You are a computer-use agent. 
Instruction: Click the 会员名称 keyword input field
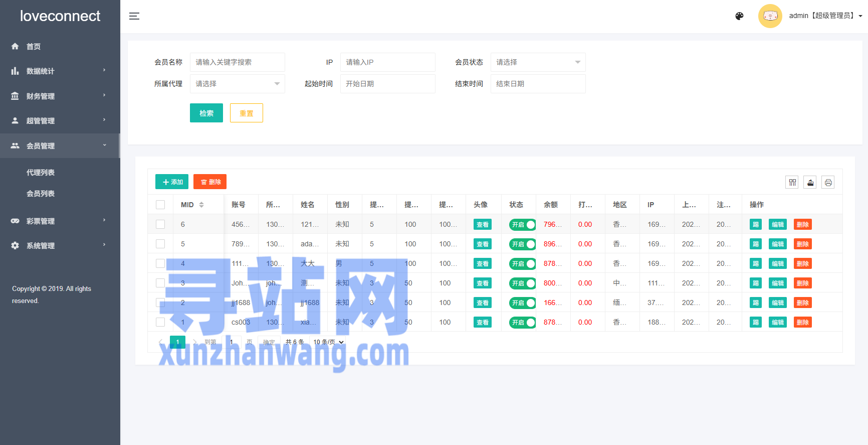[237, 62]
